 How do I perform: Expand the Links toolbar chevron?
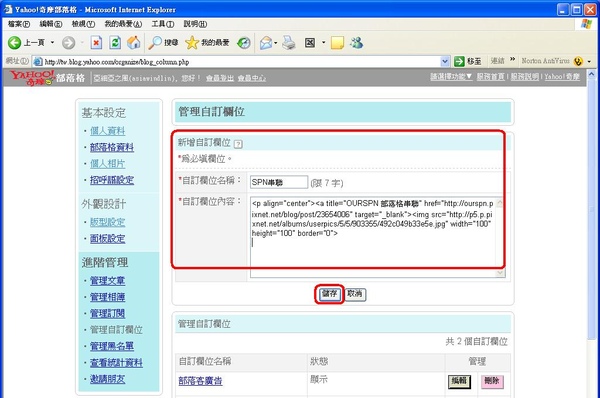pos(512,60)
